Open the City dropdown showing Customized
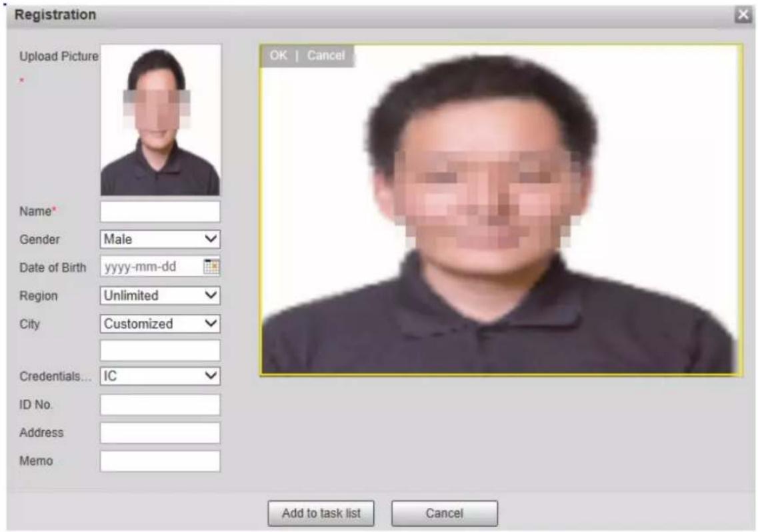Screen dimensions: 758x532 (160, 323)
